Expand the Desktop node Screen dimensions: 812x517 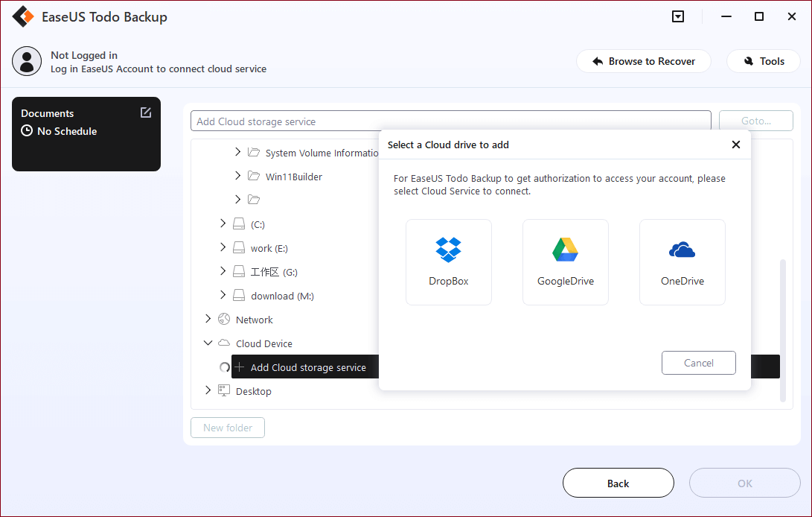208,390
